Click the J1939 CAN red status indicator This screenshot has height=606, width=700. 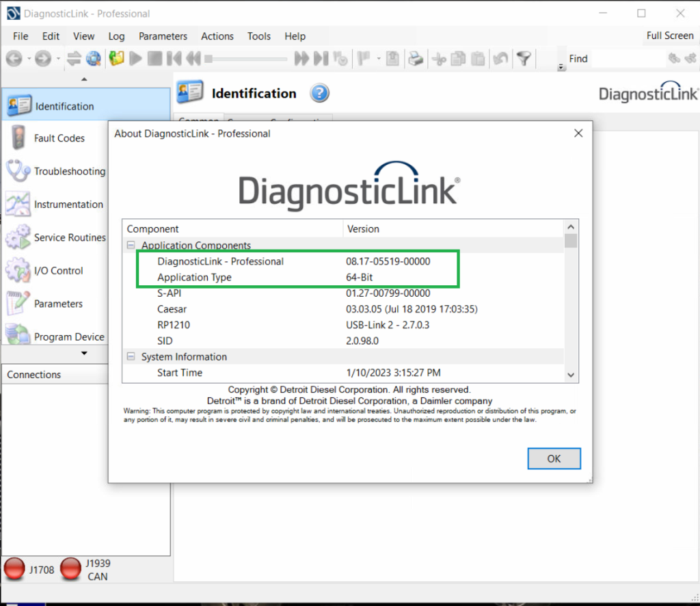pos(70,569)
